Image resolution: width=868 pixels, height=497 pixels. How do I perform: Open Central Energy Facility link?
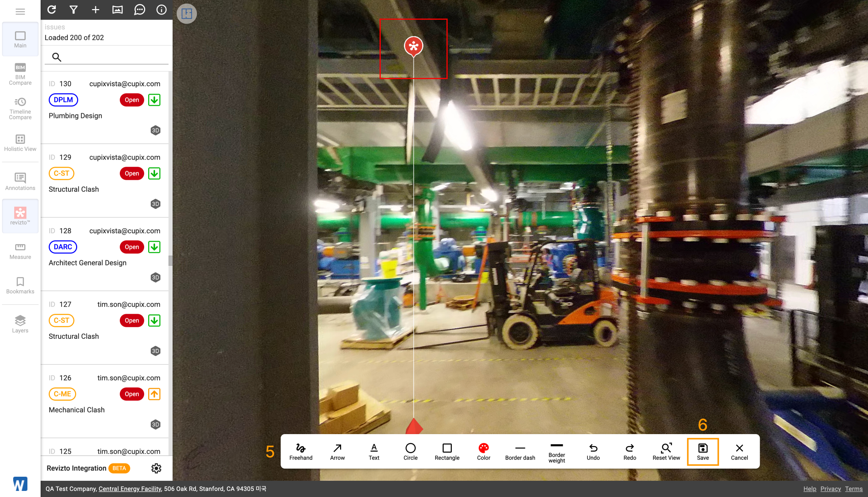click(130, 489)
